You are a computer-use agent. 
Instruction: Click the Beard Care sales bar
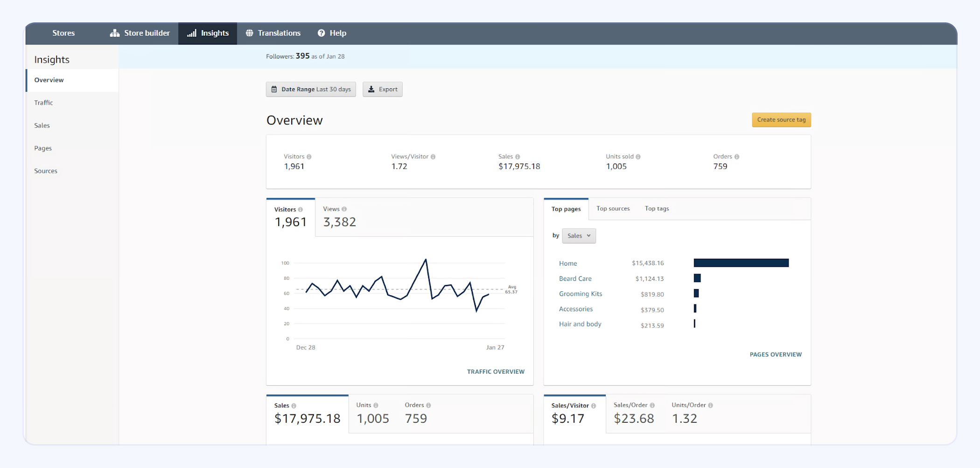click(697, 278)
